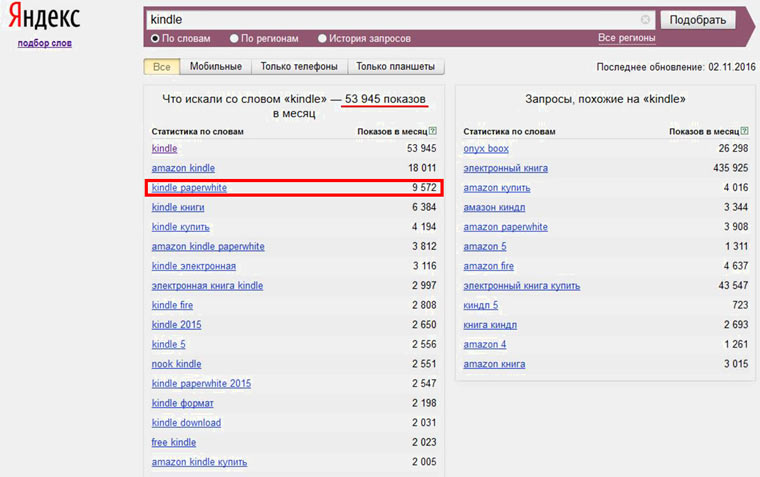Click the '9 572' impressions value
760x477 pixels.
(x=424, y=187)
